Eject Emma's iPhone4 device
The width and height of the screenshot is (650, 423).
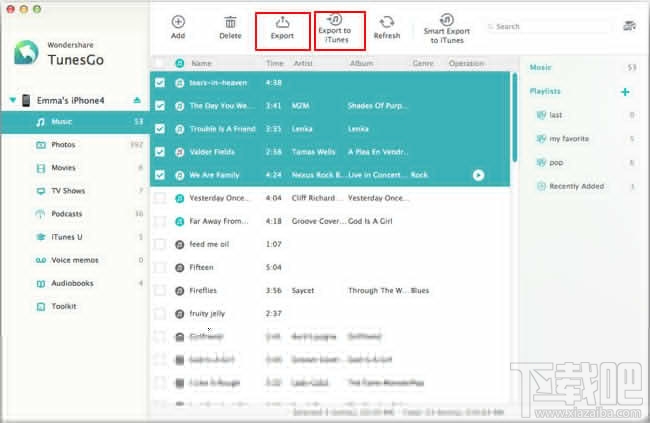[137, 100]
